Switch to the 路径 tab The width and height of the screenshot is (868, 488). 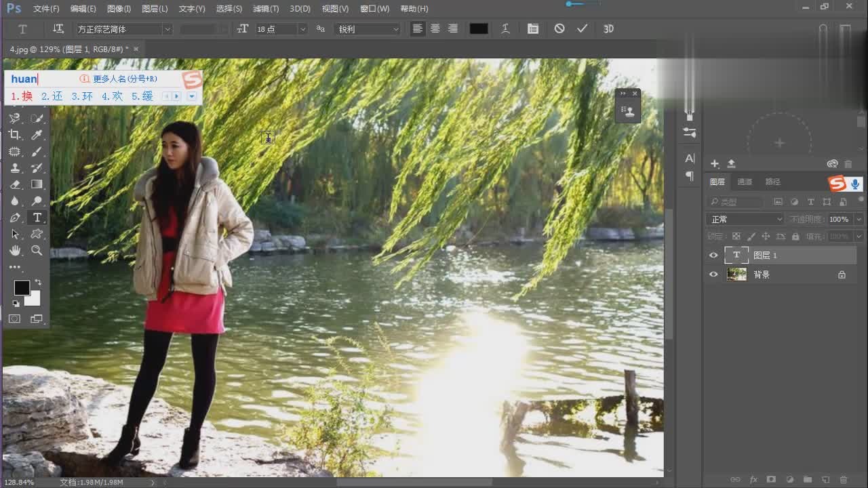click(x=772, y=182)
